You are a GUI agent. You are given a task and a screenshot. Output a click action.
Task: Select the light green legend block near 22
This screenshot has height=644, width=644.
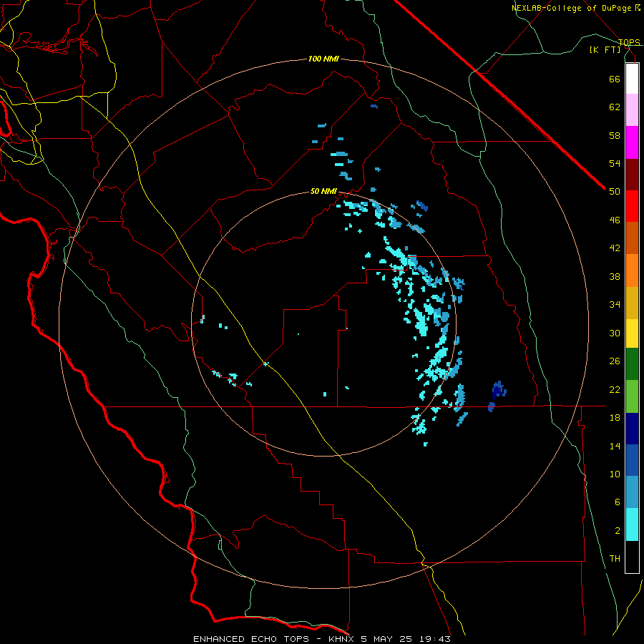(x=632, y=396)
